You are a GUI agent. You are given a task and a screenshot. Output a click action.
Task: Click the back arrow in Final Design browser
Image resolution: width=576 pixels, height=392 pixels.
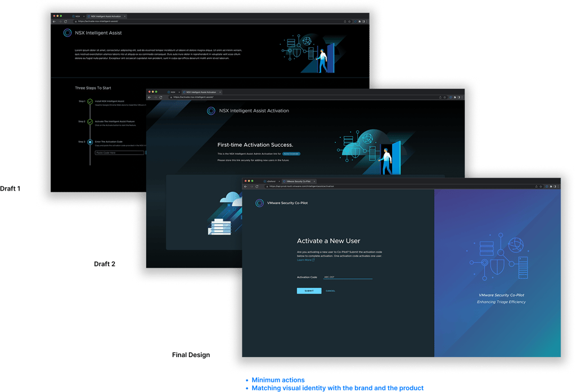pyautogui.click(x=246, y=186)
